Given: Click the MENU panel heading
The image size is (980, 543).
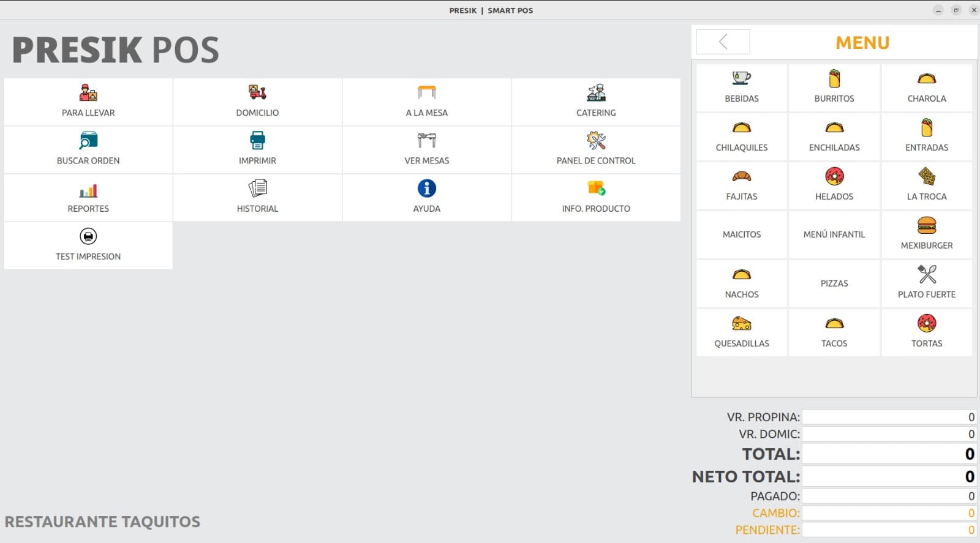Looking at the screenshot, I should (x=862, y=43).
